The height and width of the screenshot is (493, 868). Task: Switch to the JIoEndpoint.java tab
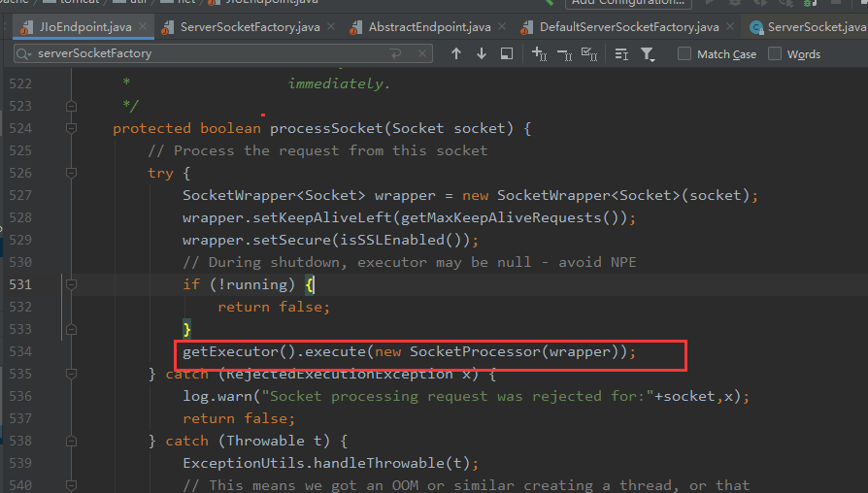(x=85, y=26)
